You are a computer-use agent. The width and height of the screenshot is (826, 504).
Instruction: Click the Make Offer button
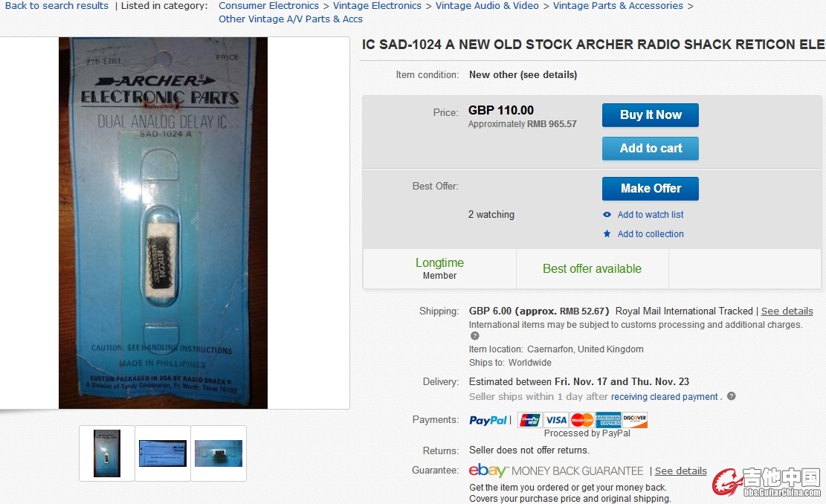[x=651, y=189]
